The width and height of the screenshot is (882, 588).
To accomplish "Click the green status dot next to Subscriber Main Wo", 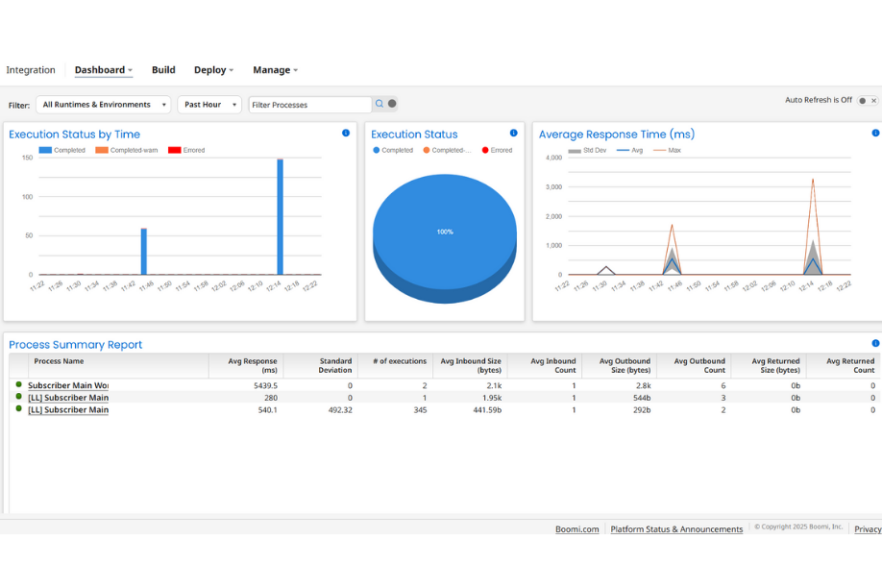I will (20, 384).
